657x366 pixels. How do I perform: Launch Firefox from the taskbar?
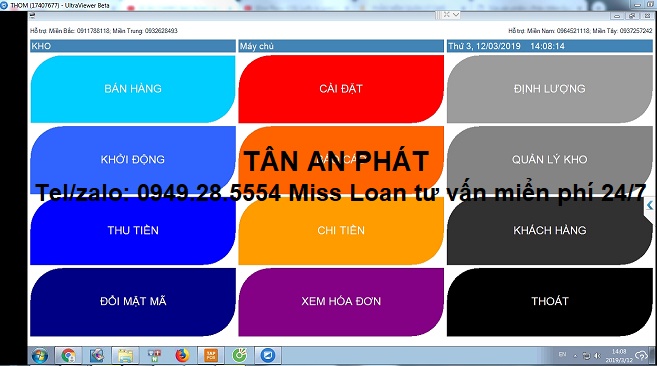click(x=182, y=356)
